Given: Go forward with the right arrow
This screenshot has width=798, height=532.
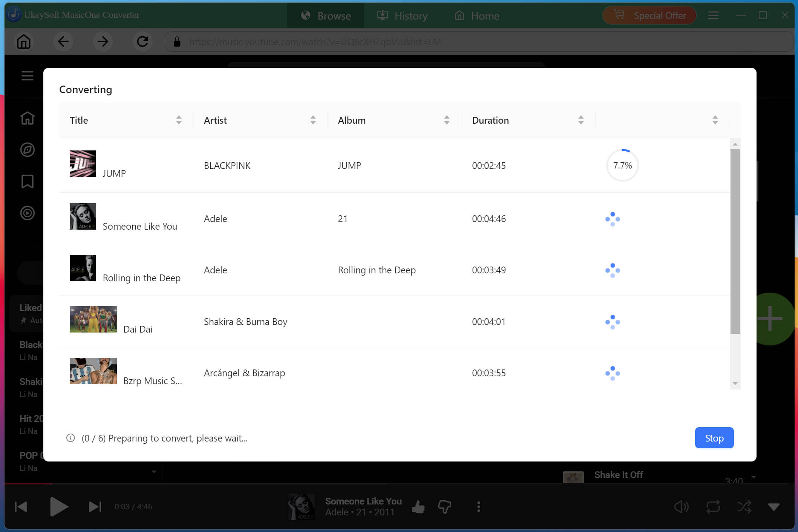Looking at the screenshot, I should click(103, 41).
